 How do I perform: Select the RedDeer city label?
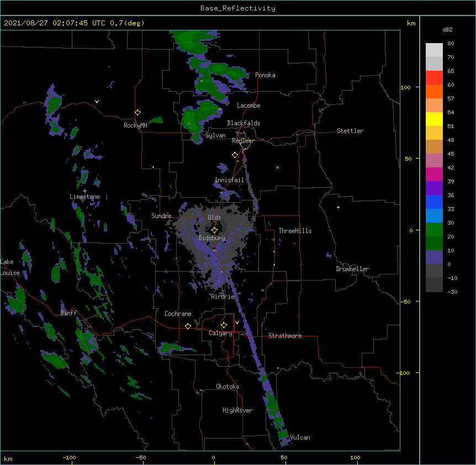pos(243,141)
